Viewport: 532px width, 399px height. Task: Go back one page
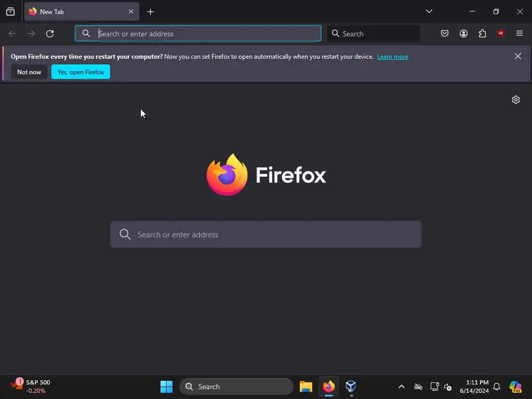12,34
